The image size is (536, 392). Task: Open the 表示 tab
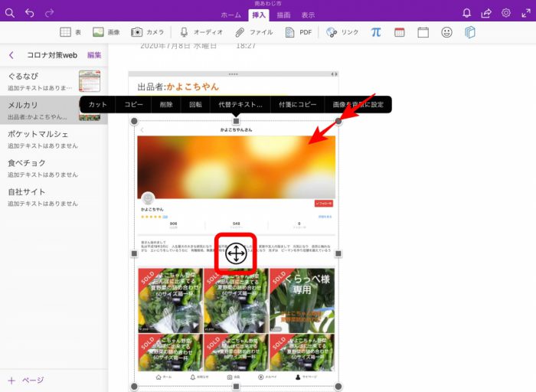pos(308,15)
